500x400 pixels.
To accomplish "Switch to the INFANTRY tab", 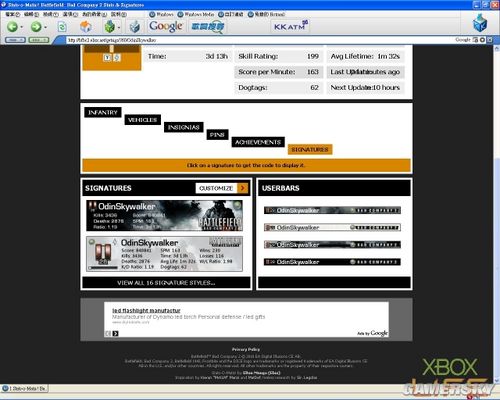I will click(x=103, y=113).
